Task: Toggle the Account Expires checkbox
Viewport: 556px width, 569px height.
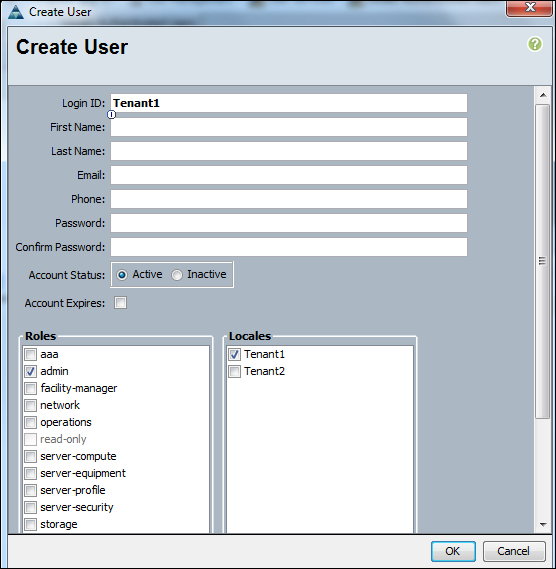Action: 120,303
